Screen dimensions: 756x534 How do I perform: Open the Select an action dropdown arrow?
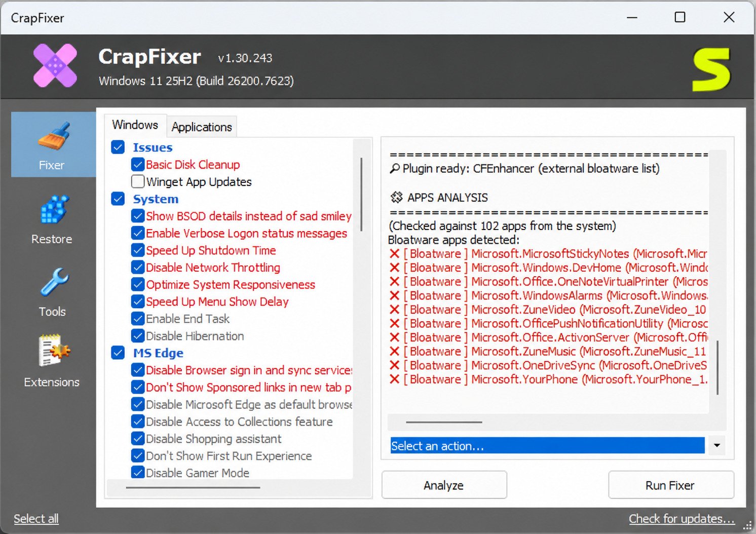coord(716,446)
